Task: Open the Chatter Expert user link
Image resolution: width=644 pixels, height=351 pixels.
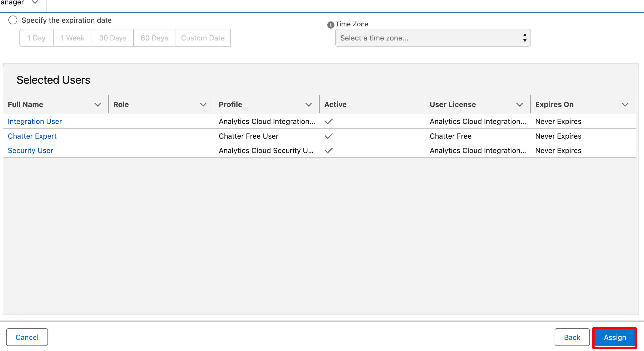Action: coord(32,136)
